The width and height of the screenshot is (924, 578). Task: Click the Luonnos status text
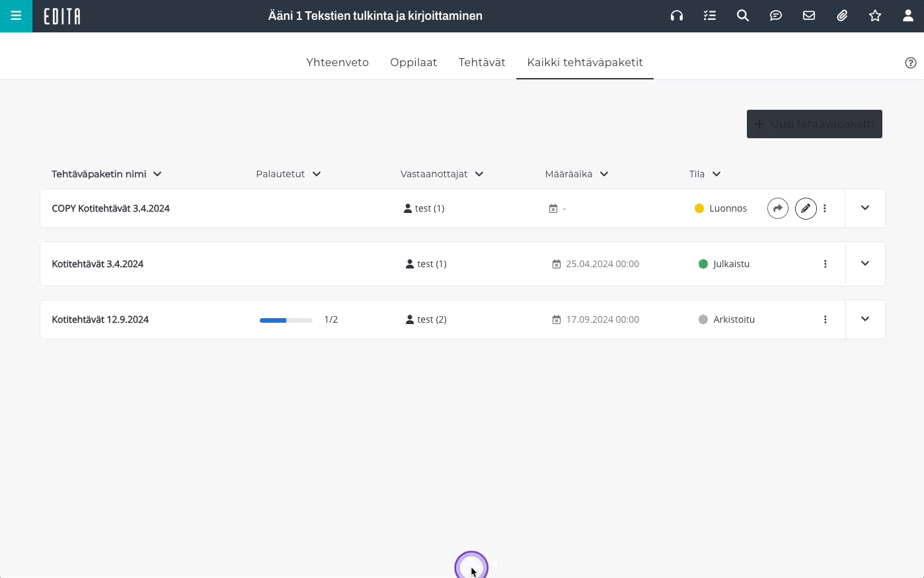[x=728, y=208]
